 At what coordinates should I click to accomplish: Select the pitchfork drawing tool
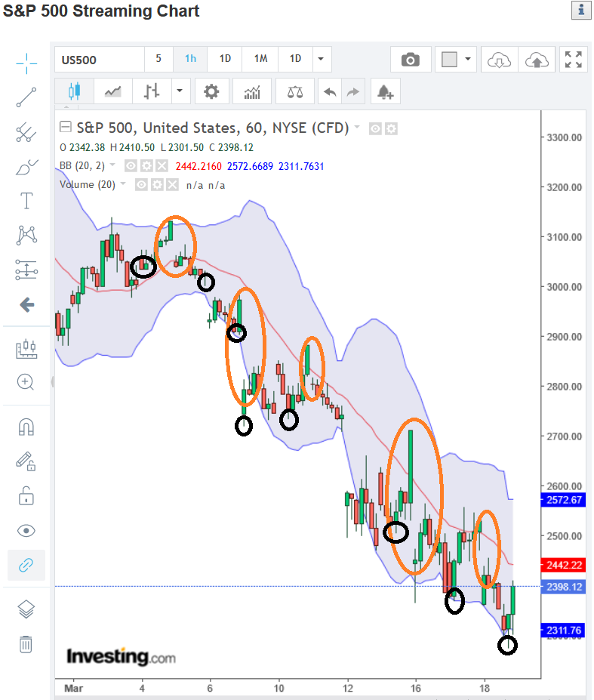(26, 132)
